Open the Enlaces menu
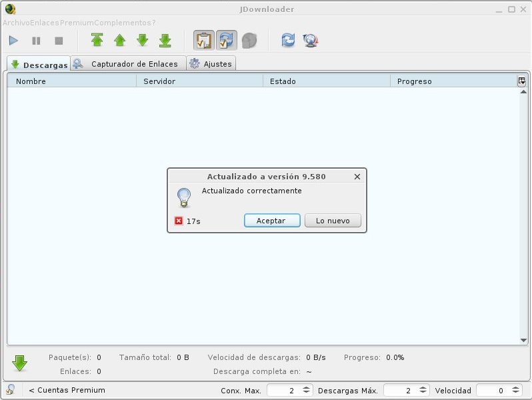The width and height of the screenshot is (532, 400). click(x=45, y=23)
